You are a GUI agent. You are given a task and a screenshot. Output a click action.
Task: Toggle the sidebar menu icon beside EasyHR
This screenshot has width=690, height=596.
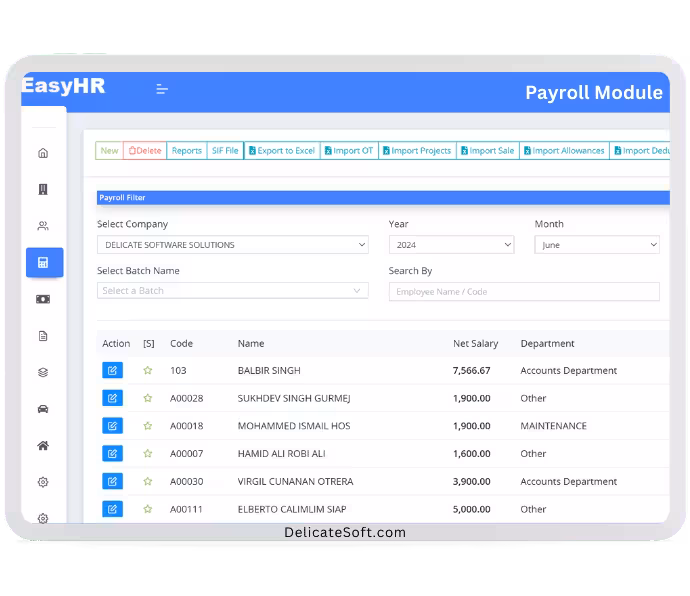[x=162, y=89]
